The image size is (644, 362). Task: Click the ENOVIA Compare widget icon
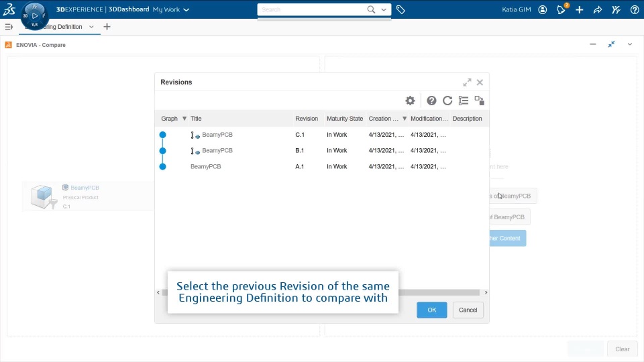pos(8,45)
